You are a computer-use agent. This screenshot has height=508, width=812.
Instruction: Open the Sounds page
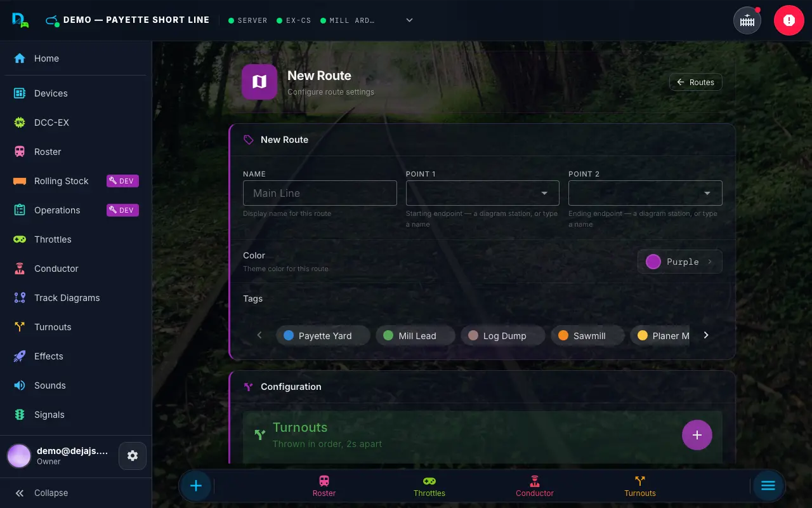tap(75, 385)
